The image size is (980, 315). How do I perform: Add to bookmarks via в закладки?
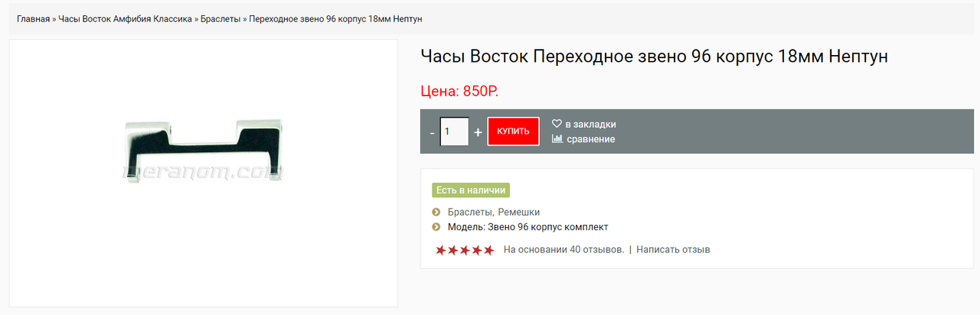click(590, 124)
